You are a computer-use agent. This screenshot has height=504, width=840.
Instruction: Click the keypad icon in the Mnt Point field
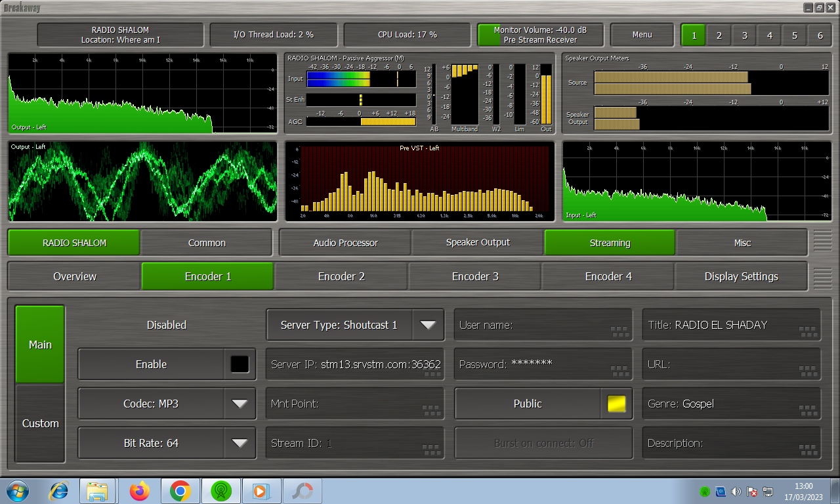[431, 410]
